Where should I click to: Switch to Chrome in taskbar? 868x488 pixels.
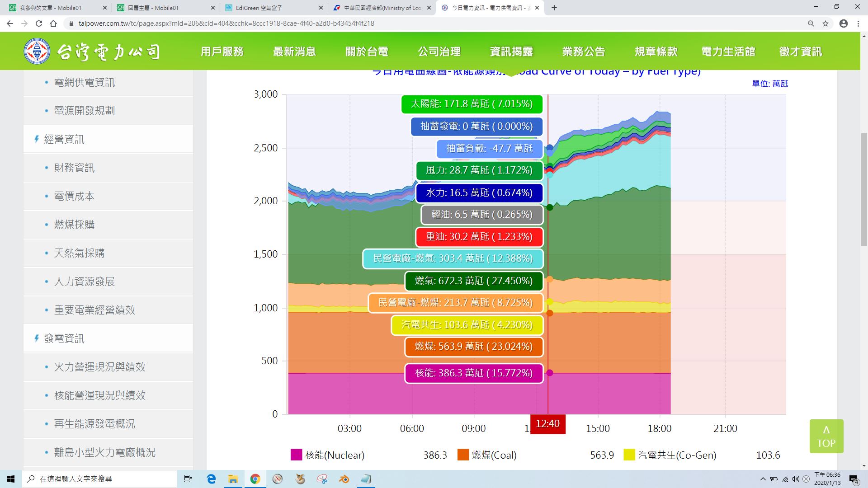[x=255, y=479]
